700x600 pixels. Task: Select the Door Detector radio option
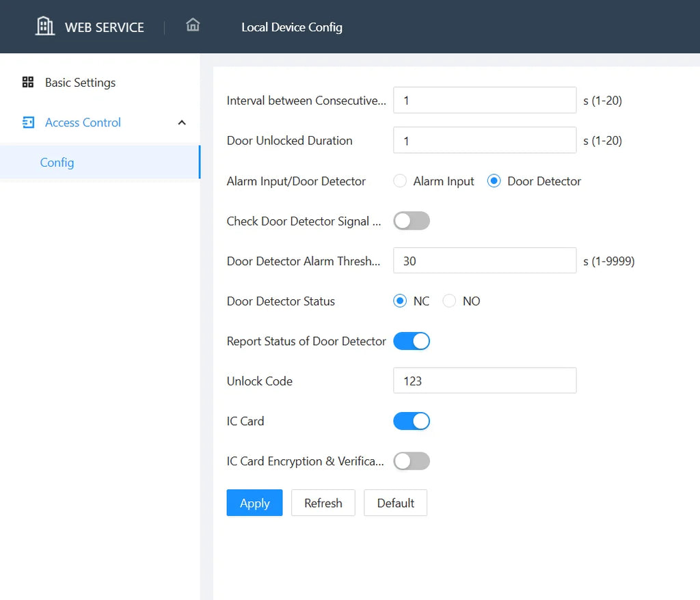tap(494, 181)
